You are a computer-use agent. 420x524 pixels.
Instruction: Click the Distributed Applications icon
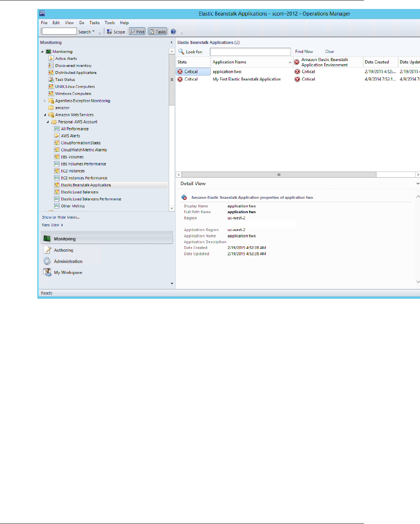pyautogui.click(x=51, y=72)
